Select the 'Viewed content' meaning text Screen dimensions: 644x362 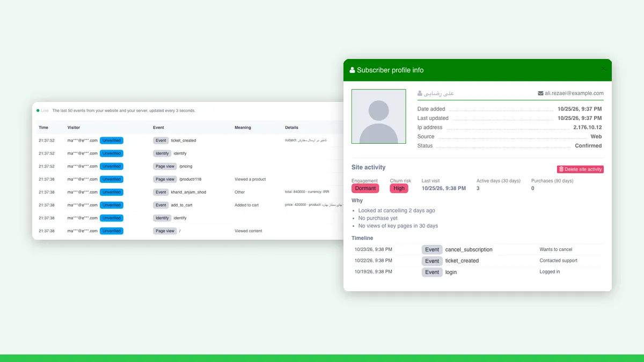coord(248,231)
